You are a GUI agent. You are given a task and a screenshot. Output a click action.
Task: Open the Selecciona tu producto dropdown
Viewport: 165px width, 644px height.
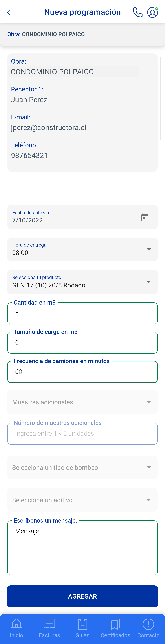pos(82,282)
